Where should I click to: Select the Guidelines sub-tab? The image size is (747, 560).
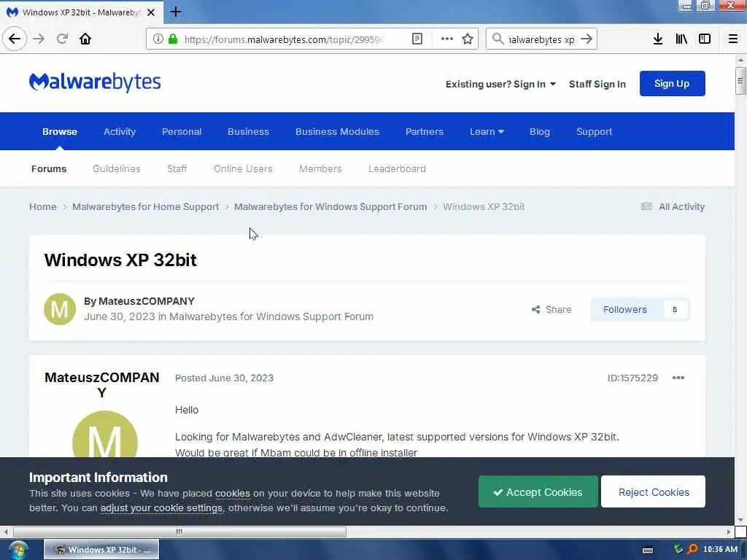coord(117,169)
